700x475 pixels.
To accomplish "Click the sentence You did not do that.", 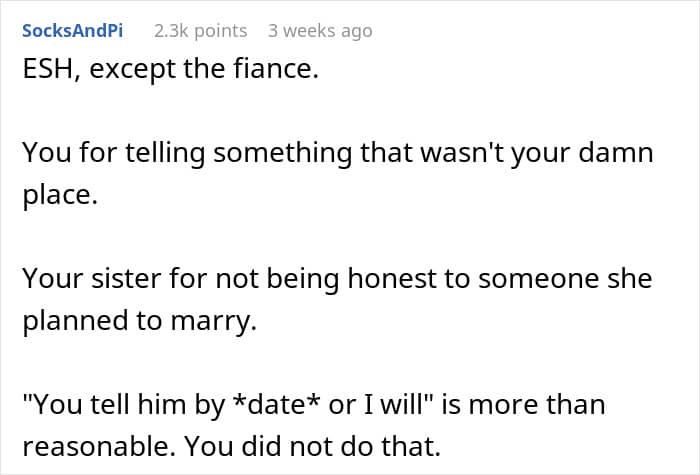I will (x=312, y=446).
